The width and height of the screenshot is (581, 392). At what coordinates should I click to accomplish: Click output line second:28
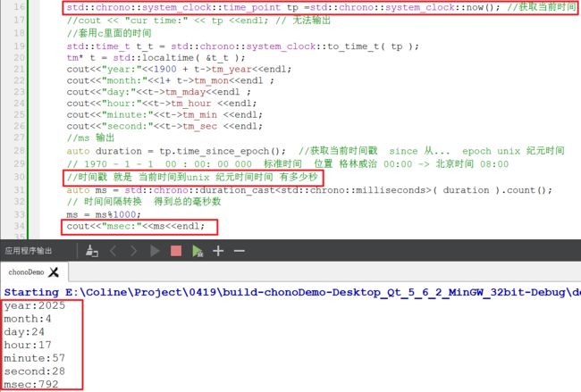tap(35, 371)
